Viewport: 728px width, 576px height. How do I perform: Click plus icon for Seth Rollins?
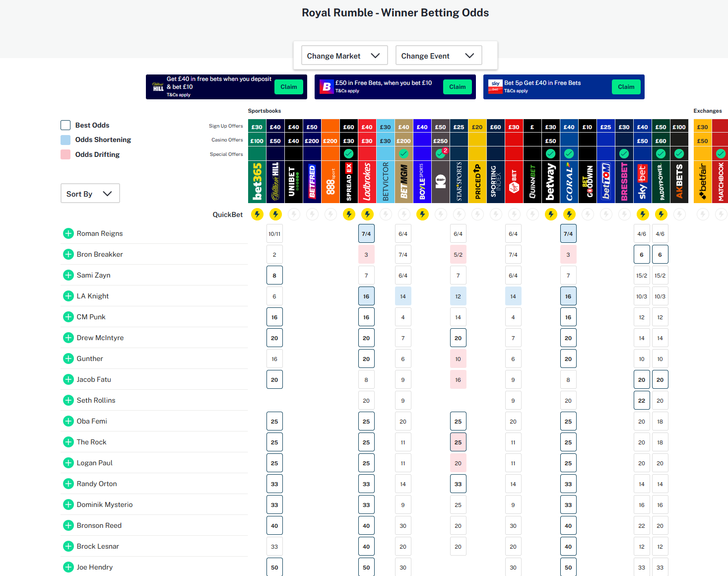[68, 400]
